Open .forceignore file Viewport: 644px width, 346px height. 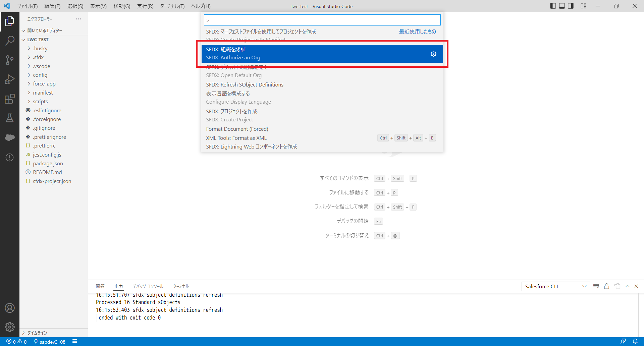click(x=54, y=119)
